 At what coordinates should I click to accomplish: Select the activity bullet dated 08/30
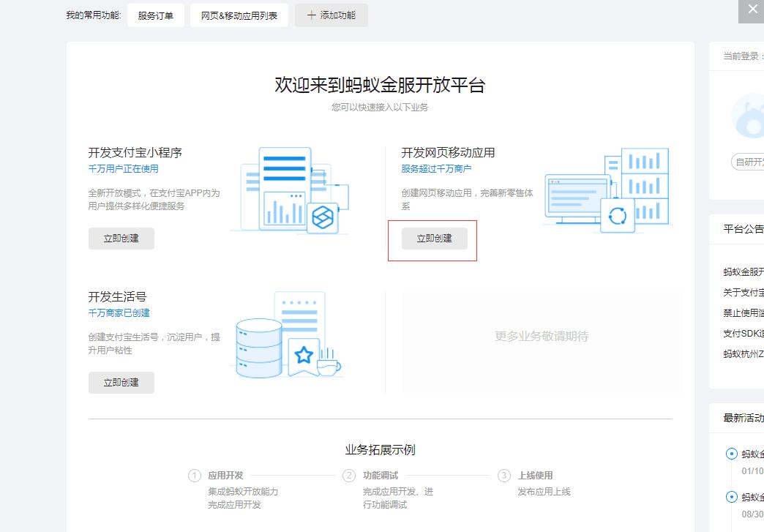733,497
